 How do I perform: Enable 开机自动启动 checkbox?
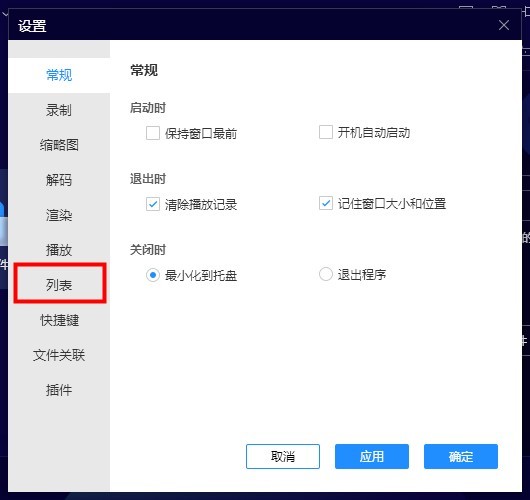point(326,132)
